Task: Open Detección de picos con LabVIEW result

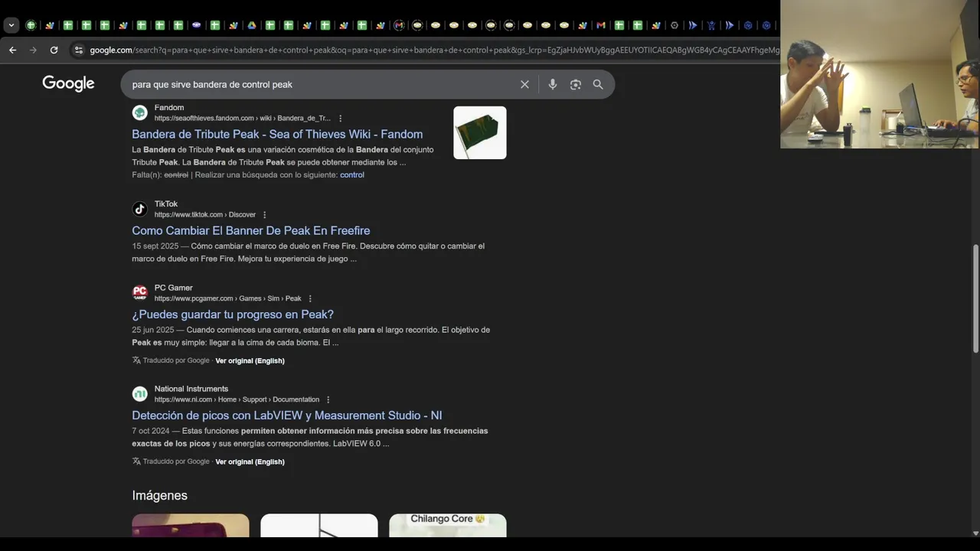Action: (x=287, y=416)
